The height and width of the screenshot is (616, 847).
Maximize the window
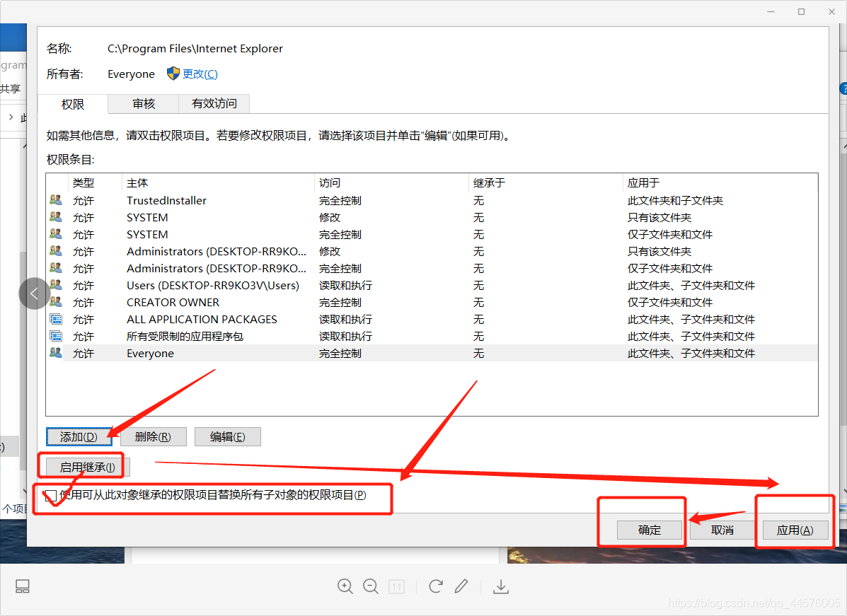coord(801,11)
